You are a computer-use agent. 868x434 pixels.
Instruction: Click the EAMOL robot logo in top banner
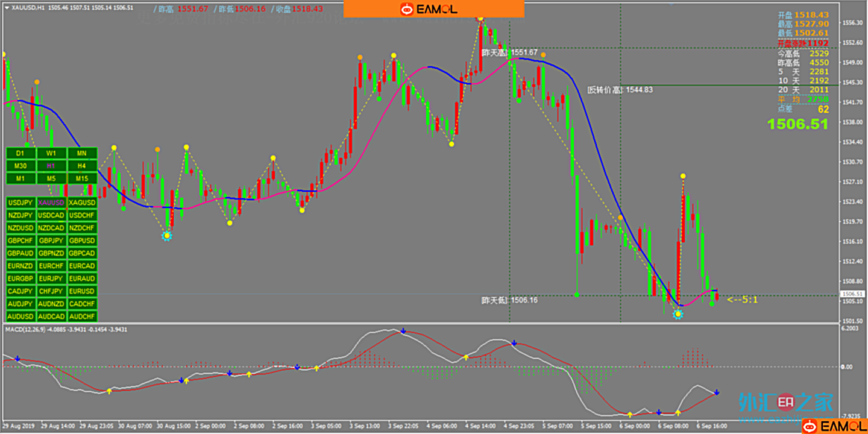[407, 9]
